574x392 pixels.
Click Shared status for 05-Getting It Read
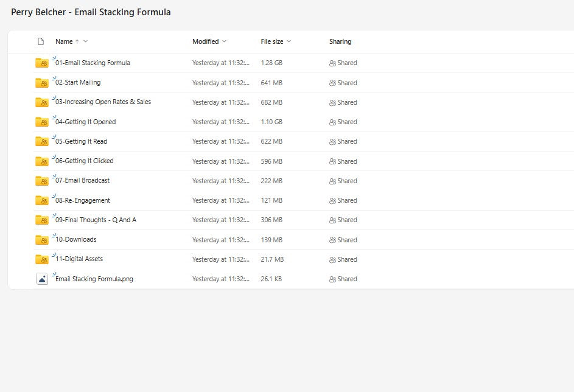(343, 142)
